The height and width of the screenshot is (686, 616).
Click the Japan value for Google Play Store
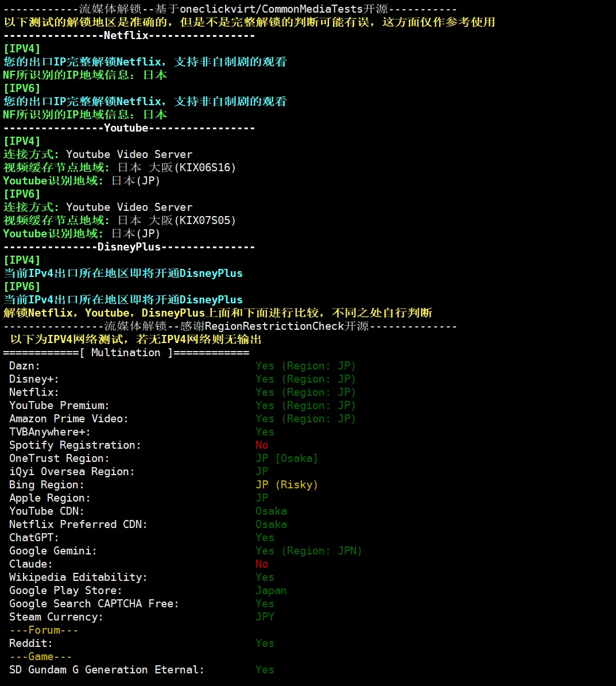coord(271,591)
